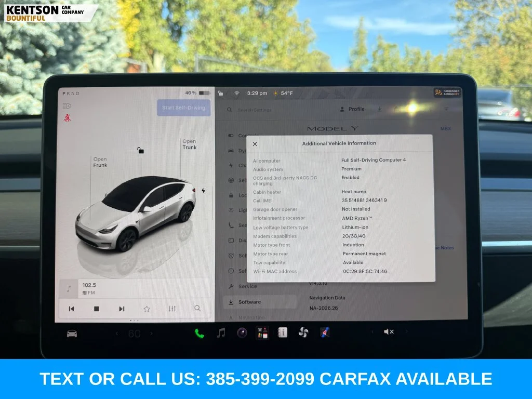Viewport: 532px width, 399px height.
Task: Tap the Passenger Airbag Off indicator
Action: [x=447, y=92]
